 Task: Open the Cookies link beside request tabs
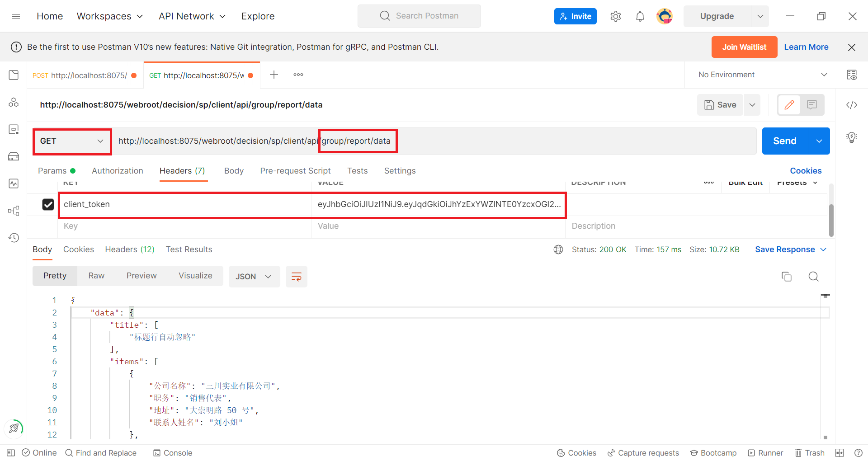click(806, 171)
